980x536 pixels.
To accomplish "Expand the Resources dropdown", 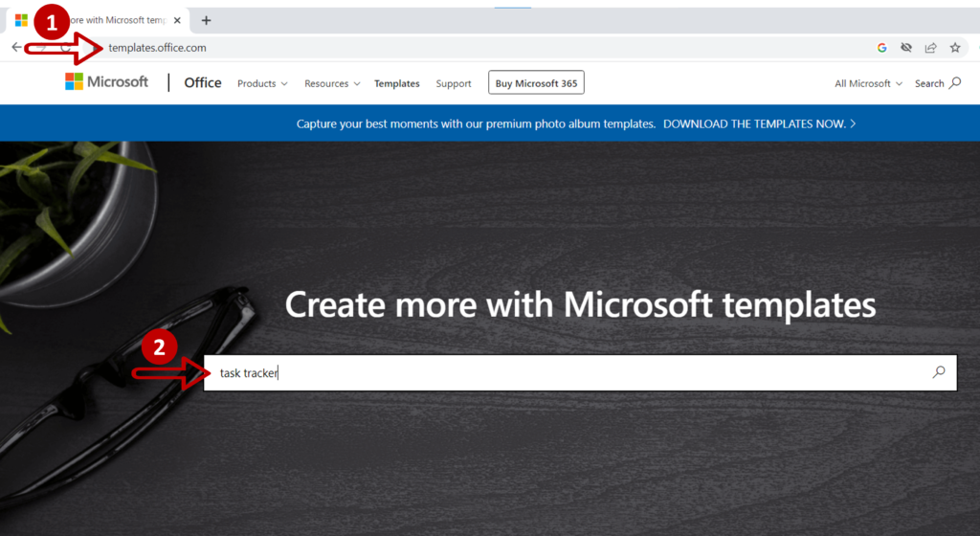I will coord(332,83).
